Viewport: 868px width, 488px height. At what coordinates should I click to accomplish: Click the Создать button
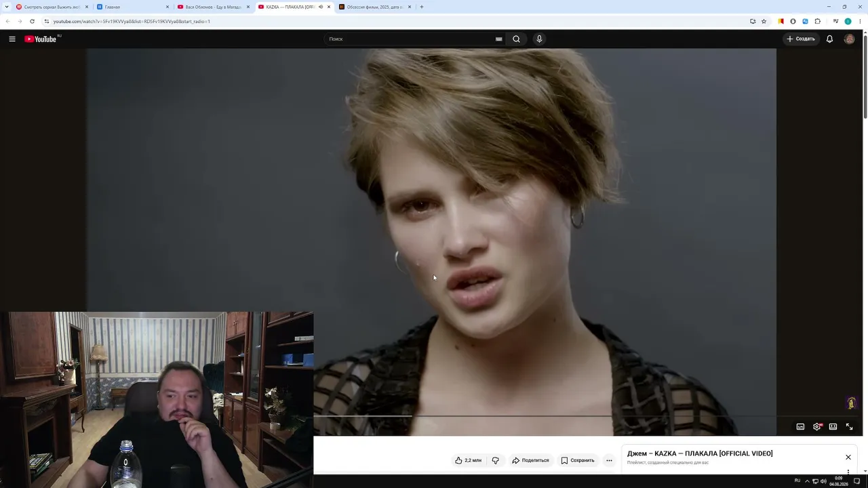[x=801, y=39]
